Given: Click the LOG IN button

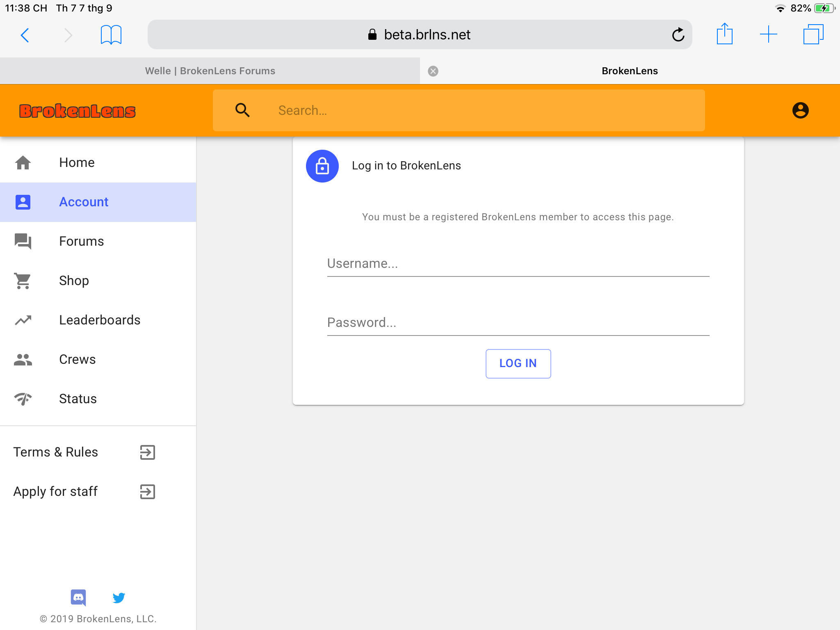Looking at the screenshot, I should tap(518, 363).
